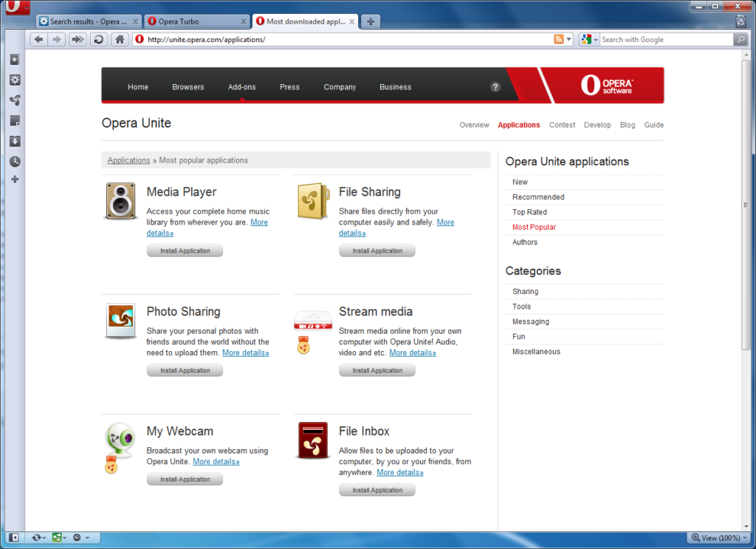Image resolution: width=756 pixels, height=549 pixels.
Task: Open the Widgets sidebar panel
Action: [x=15, y=80]
